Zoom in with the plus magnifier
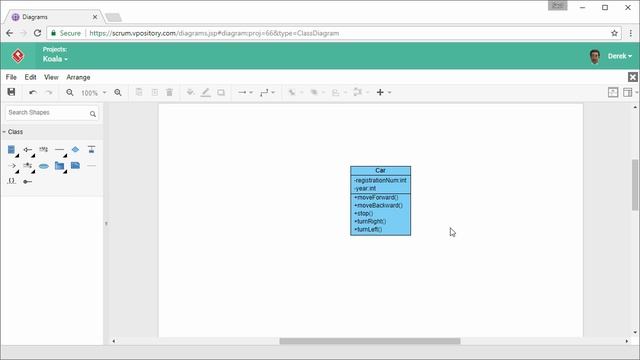Viewport: 640px width, 360px height. (x=118, y=93)
